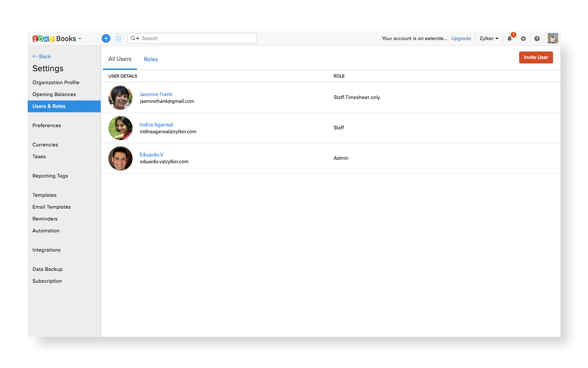
Task: Open the recent activity clock icon
Action: [118, 39]
